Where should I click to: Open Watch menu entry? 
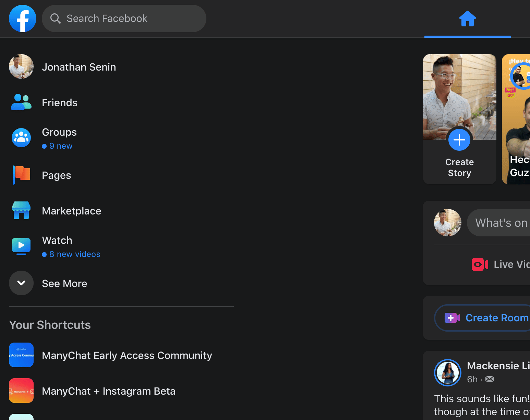tap(57, 240)
